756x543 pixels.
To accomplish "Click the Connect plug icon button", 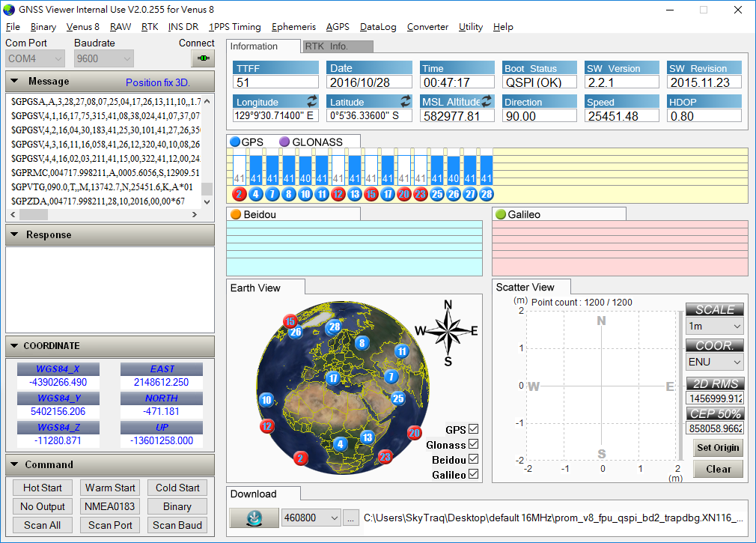I will [203, 58].
